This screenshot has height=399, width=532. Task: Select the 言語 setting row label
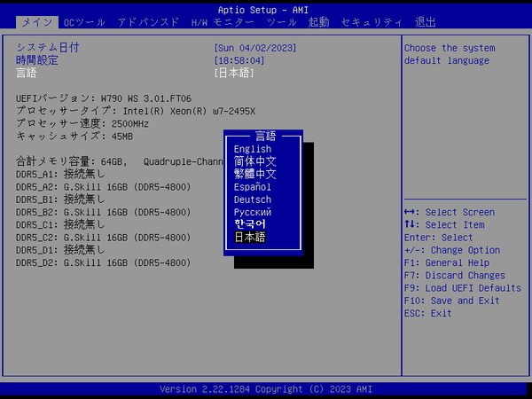pos(26,73)
